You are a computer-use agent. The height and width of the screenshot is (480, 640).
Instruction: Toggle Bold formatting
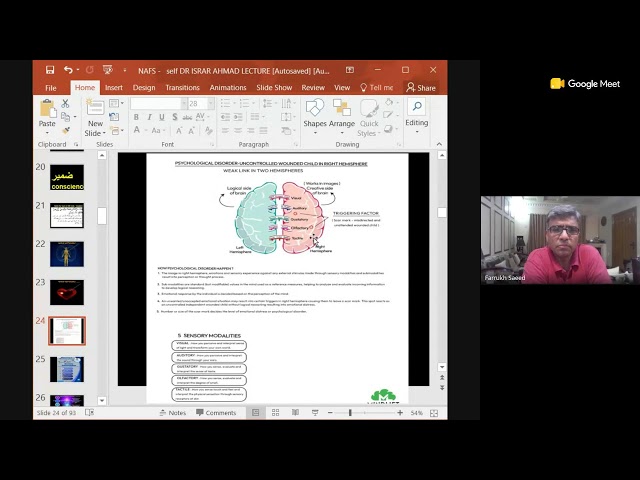pos(136,117)
